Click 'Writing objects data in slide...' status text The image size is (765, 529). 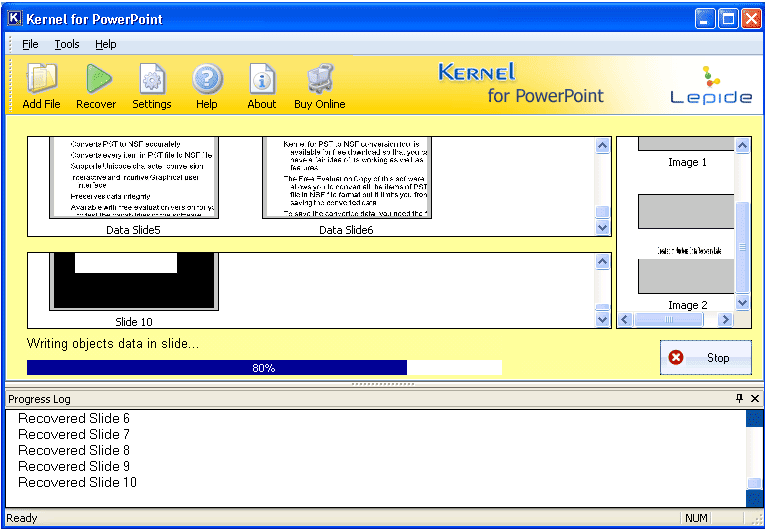tap(113, 344)
